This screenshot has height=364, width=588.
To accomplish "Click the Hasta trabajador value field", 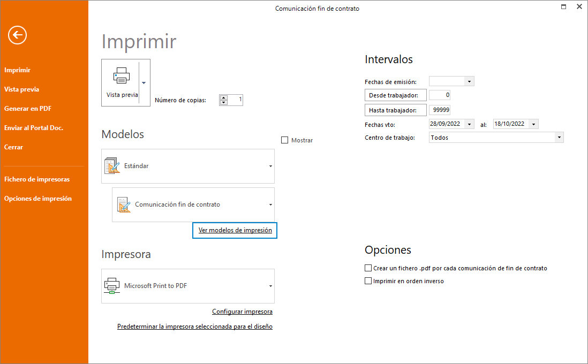I will pyautogui.click(x=439, y=109).
